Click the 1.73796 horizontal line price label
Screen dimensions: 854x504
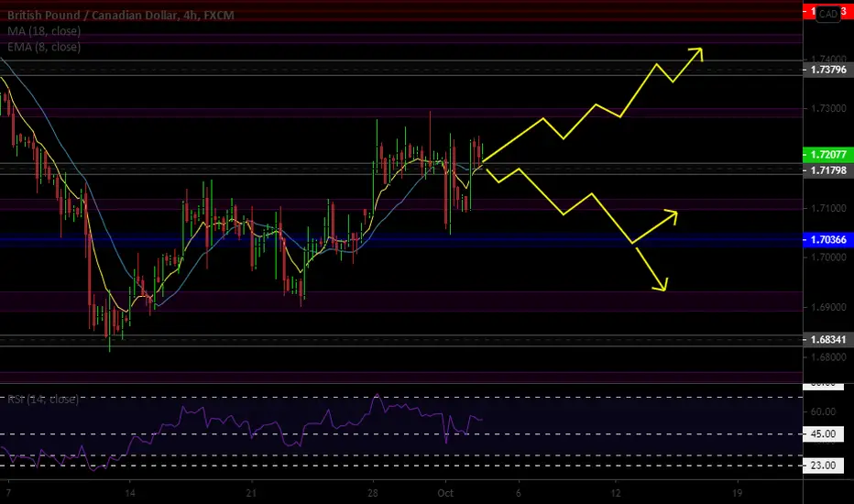coord(828,70)
